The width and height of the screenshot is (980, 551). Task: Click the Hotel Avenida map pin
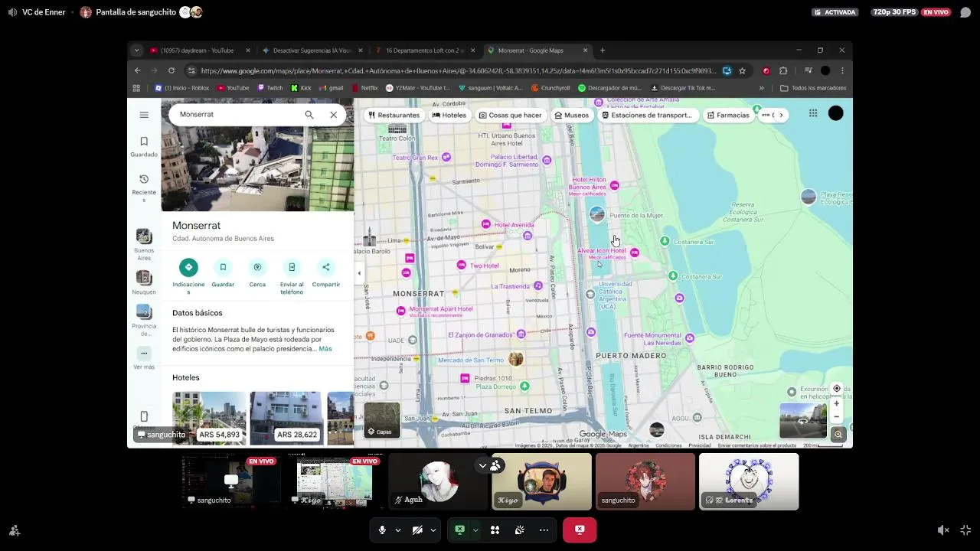[485, 224]
